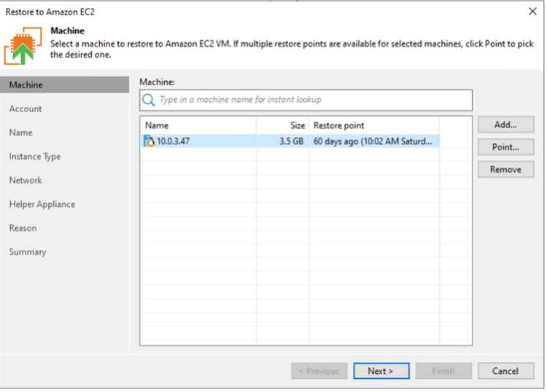
Task: Remove the selected machine
Action: click(x=505, y=170)
